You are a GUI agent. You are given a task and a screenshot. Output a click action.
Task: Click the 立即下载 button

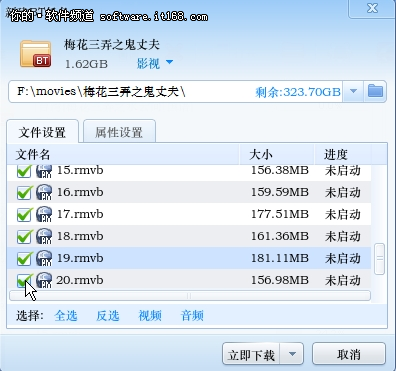click(x=251, y=354)
